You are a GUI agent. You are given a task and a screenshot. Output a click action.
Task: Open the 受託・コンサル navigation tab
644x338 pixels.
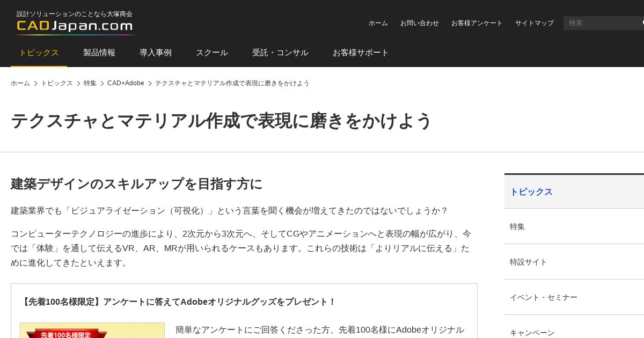point(280,53)
